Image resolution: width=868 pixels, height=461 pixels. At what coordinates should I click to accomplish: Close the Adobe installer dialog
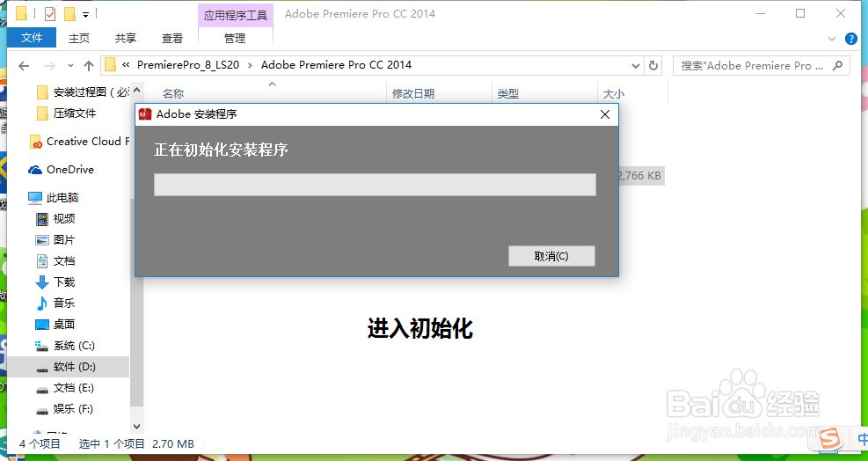pos(605,114)
